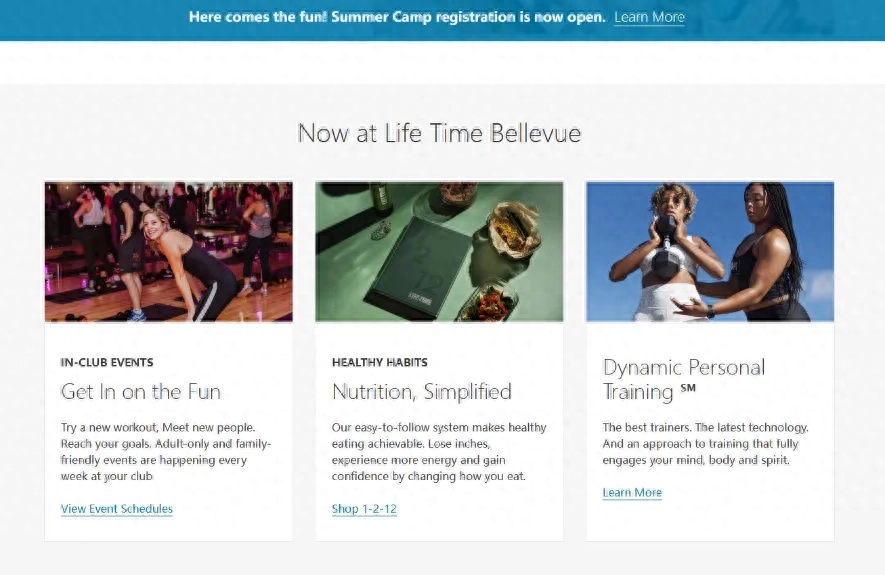The image size is (885, 575).
Task: Open the Summer Camp Learn More link
Action: (x=649, y=17)
